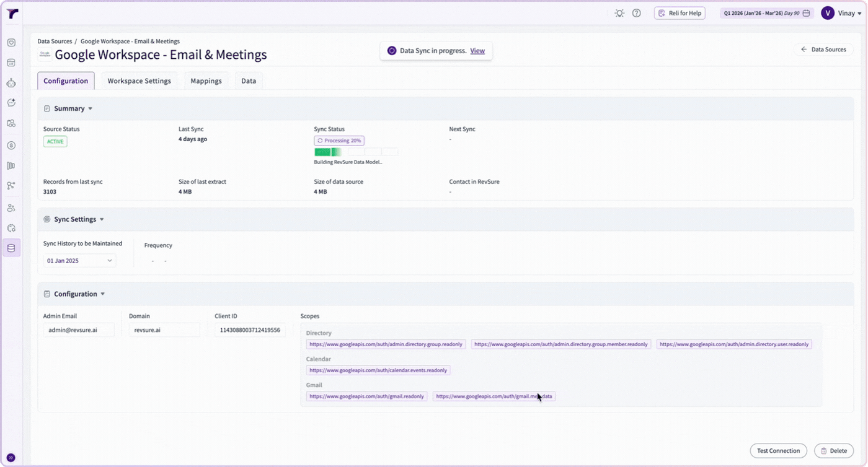Open the robot agent sidebar icon
This screenshot has width=868, height=467.
pyautogui.click(x=11, y=83)
